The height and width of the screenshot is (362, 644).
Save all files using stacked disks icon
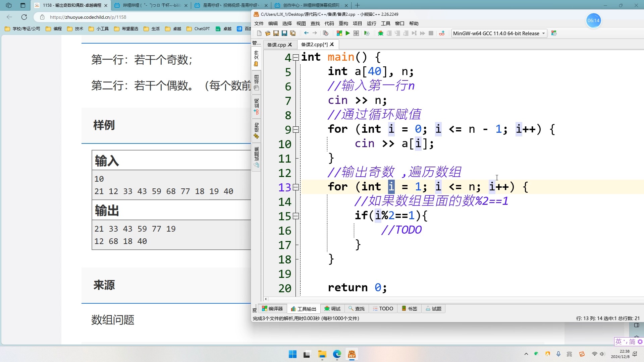tap(292, 33)
